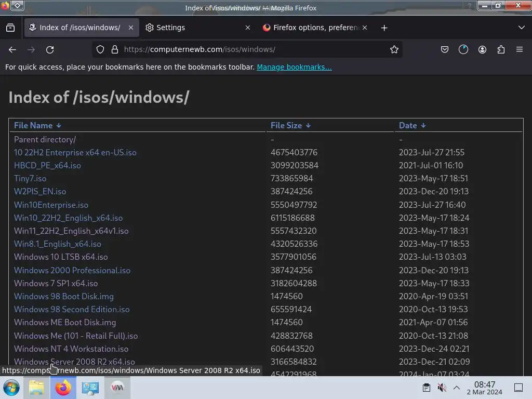Image resolution: width=532 pixels, height=399 pixels.
Task: Open the virtual machine manager taskbar icon
Action: (117, 388)
